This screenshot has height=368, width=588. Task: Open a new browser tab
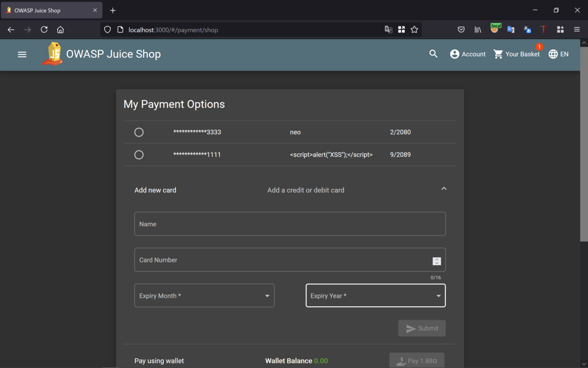pyautogui.click(x=113, y=10)
